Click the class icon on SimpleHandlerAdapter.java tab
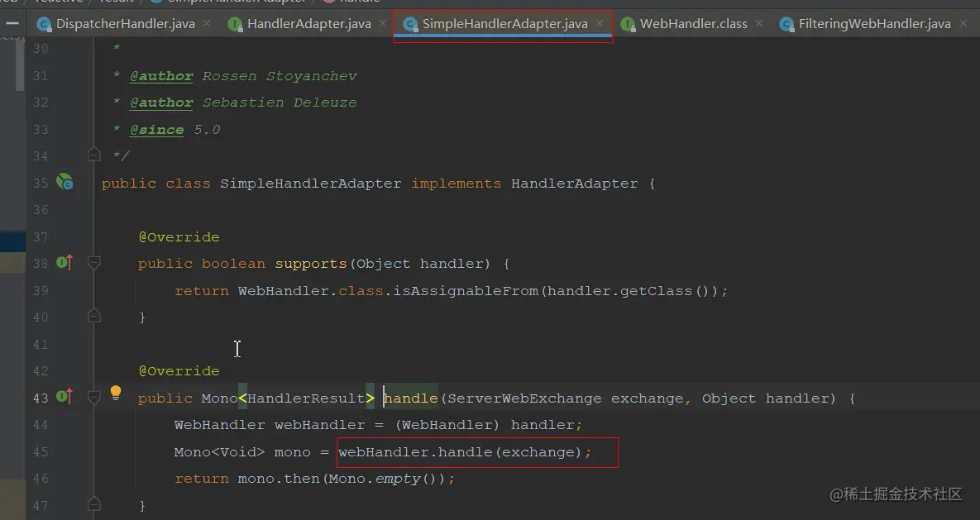 (410, 24)
